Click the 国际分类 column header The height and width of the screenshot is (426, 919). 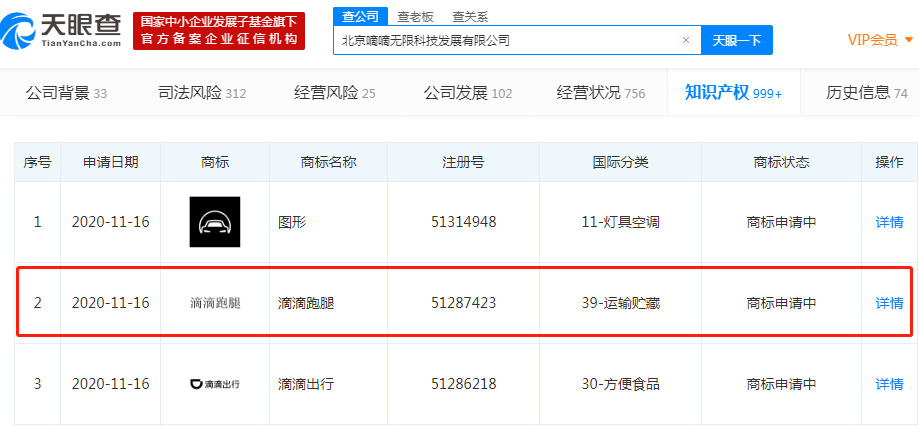pyautogui.click(x=621, y=162)
